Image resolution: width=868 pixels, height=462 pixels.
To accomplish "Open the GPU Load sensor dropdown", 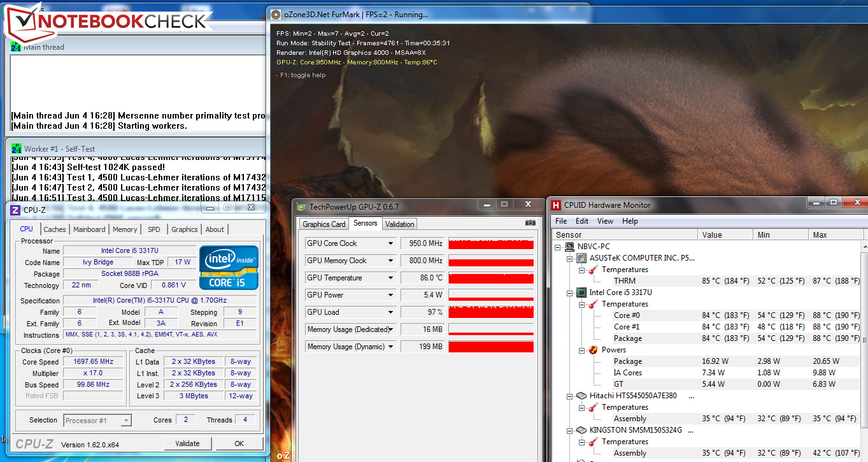I will [x=391, y=312].
